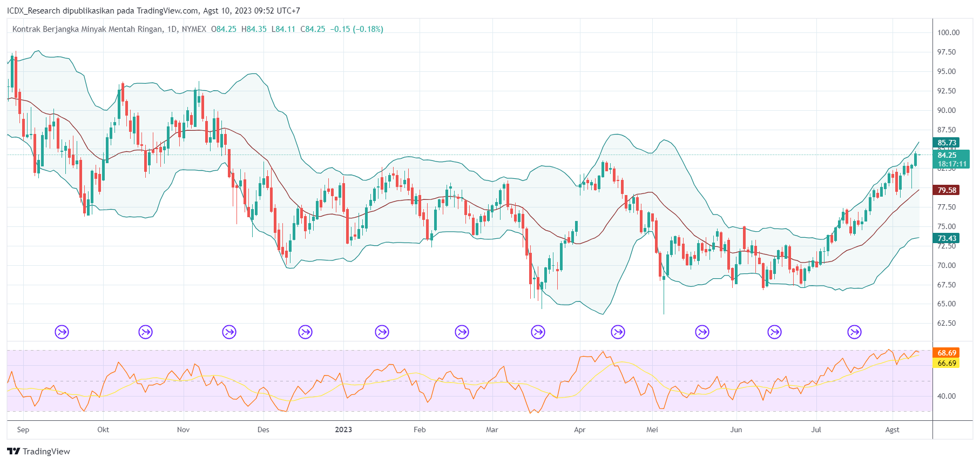Image resolution: width=980 pixels, height=463 pixels.
Task: Click the 65.00 price axis label
Action: pyautogui.click(x=947, y=304)
